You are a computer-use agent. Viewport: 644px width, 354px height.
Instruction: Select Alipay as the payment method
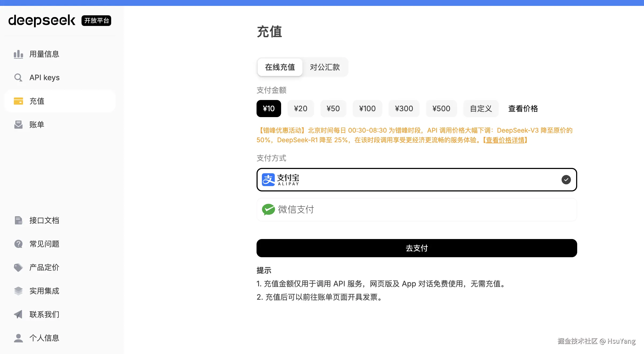point(416,180)
